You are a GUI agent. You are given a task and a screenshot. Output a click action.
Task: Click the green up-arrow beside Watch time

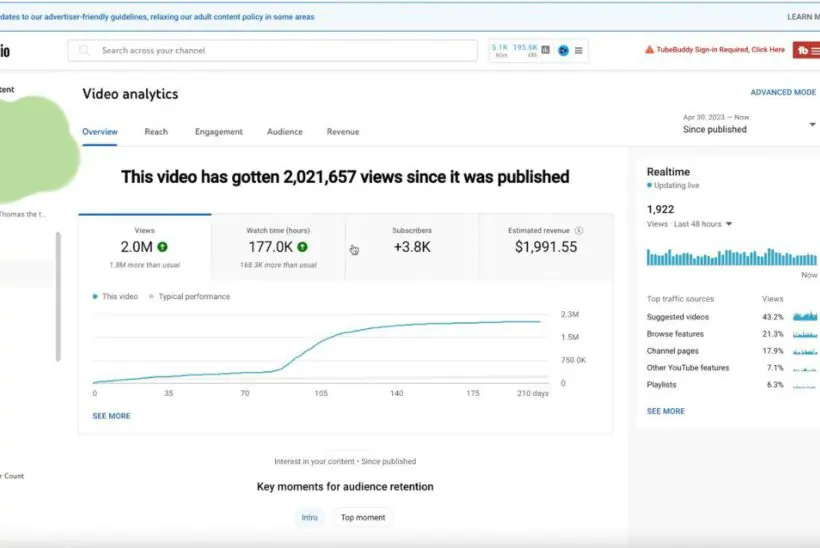coord(302,247)
